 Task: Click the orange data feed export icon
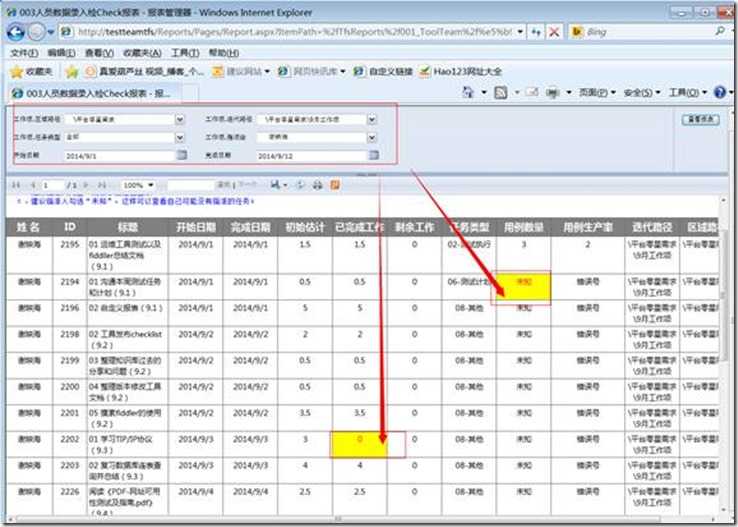[335, 185]
